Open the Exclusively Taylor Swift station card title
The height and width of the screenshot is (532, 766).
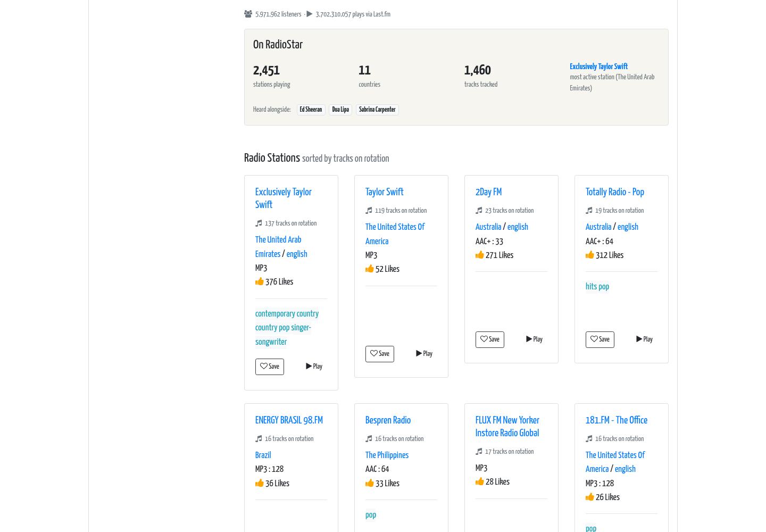point(284,198)
